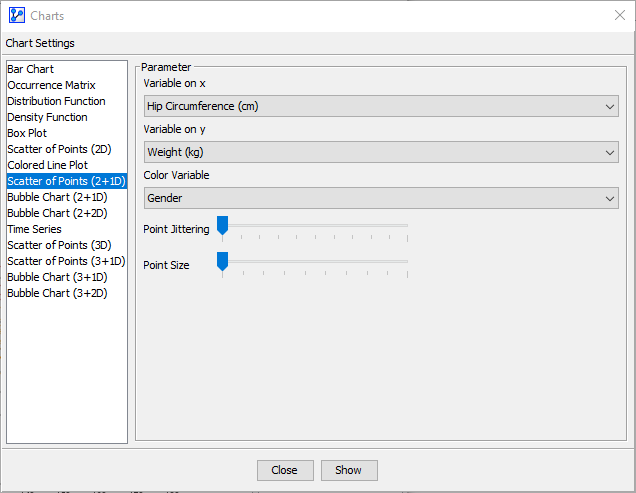Select Distribution Function in chart list
Image resolution: width=636 pixels, height=493 pixels.
click(x=56, y=101)
